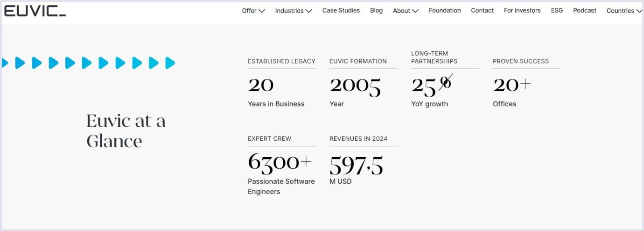644x231 pixels.
Task: Go to the Blog page
Action: pos(376,10)
